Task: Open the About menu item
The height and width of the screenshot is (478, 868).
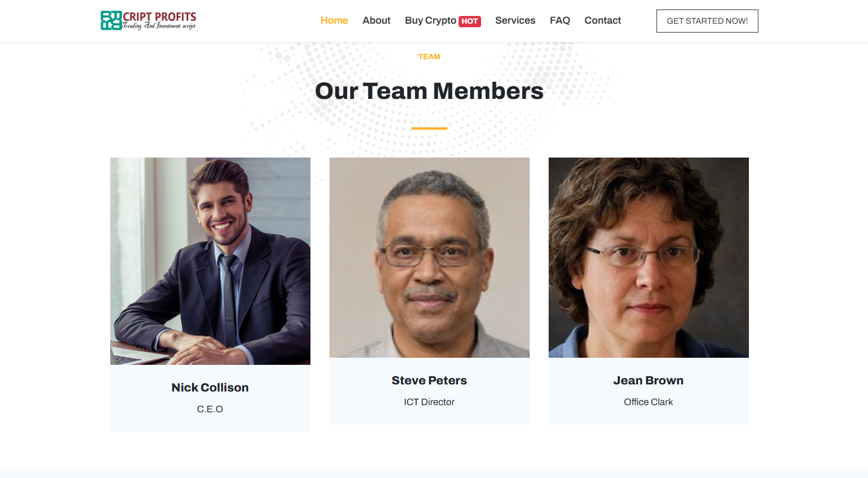Action: pos(376,21)
